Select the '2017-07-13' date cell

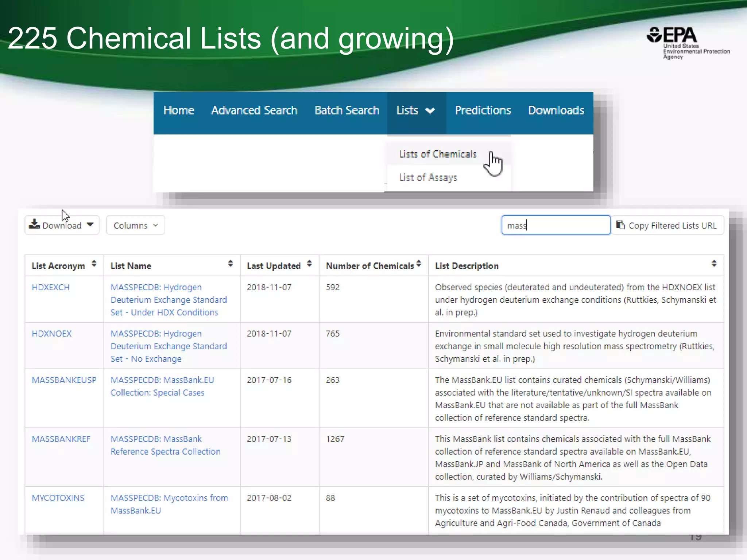pos(269,439)
